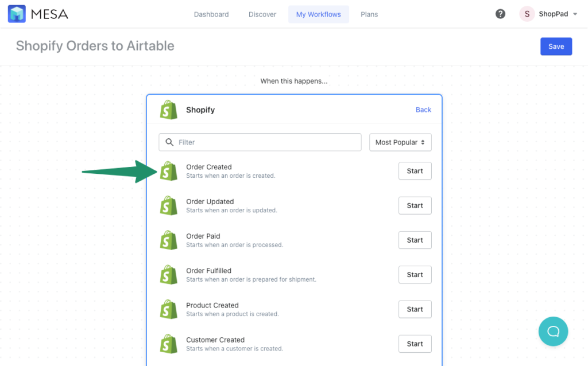Go to the Plans section
Screen dimensions: 588x366
[x=369, y=14]
